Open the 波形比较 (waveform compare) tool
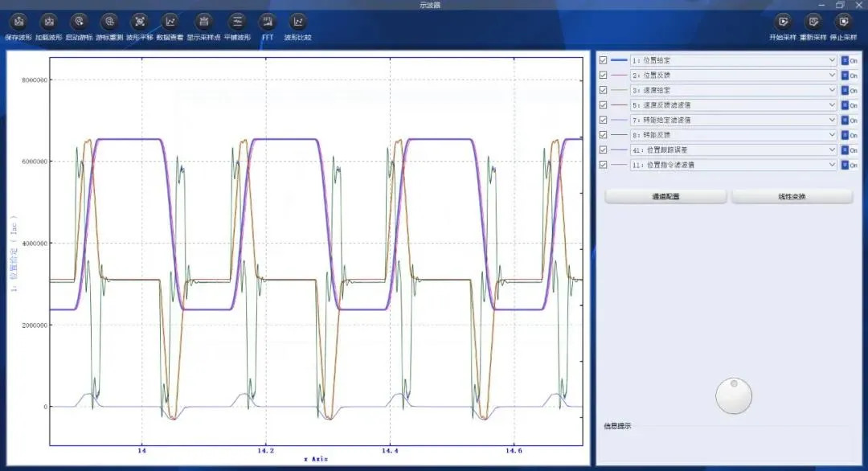 tap(297, 22)
